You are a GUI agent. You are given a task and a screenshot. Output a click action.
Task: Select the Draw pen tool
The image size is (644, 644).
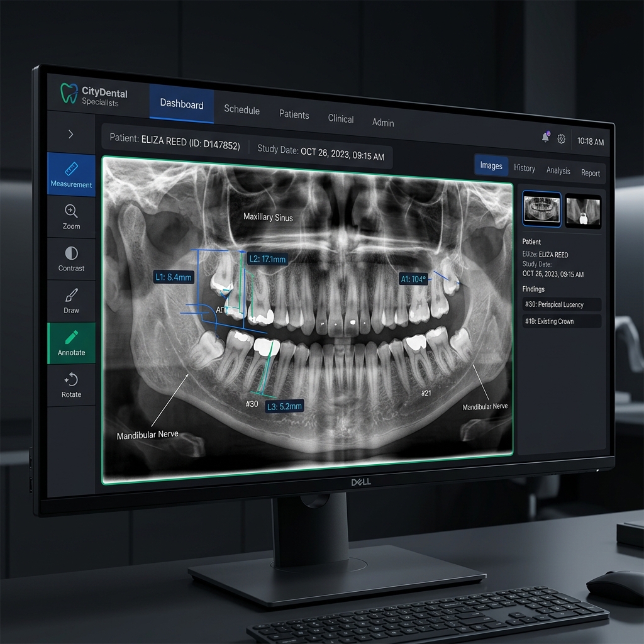(72, 301)
